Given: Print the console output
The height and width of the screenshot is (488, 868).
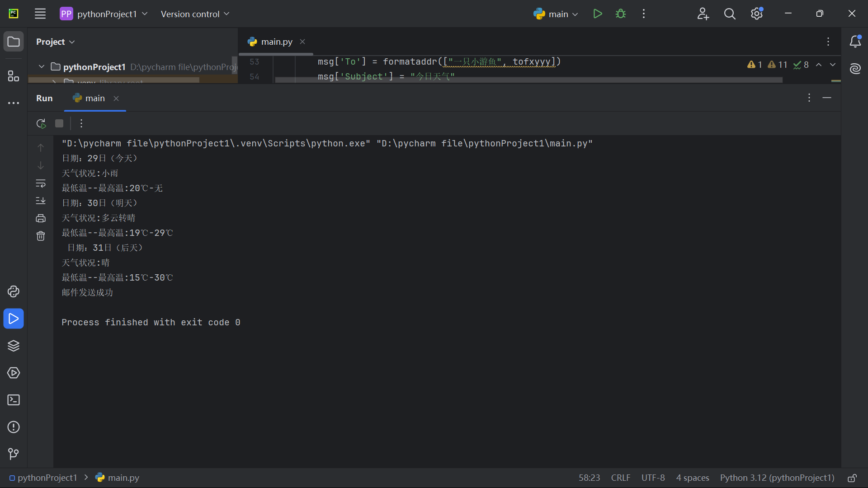Looking at the screenshot, I should click(x=41, y=218).
